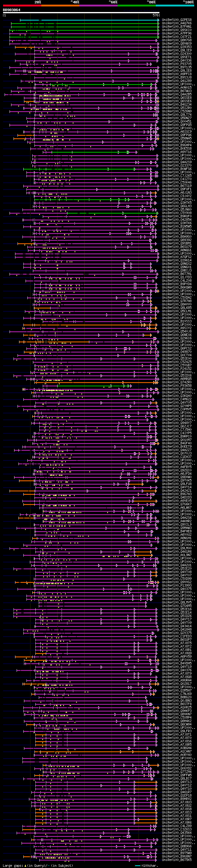Click the green alignment bar for UniRef100_A4Q7K6
This screenshot has width=197, height=868.
[x=85, y=24]
